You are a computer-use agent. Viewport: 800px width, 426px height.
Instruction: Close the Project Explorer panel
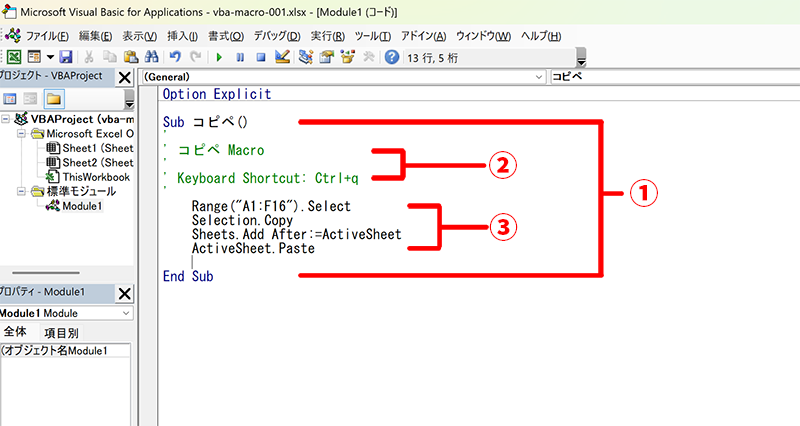click(x=124, y=78)
